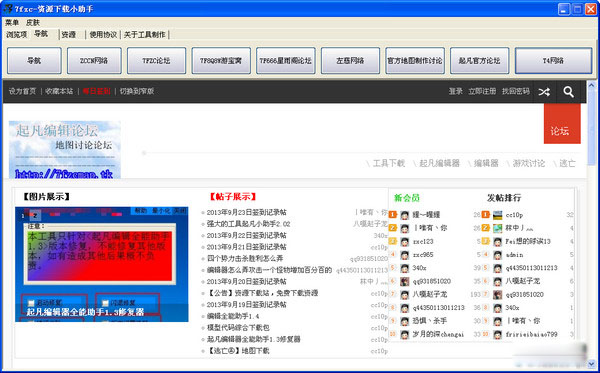Viewport: 600px width, 373px height.
Task: Click the 立即注册 link
Action: 482,91
